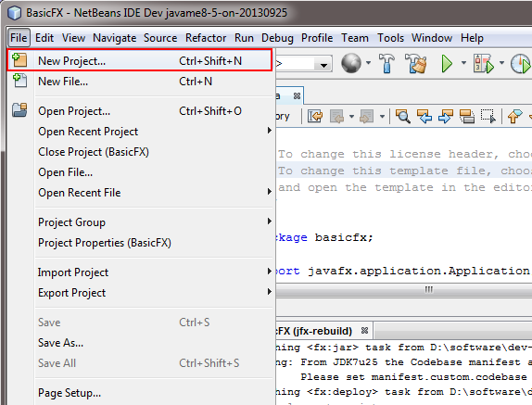532x405 pixels.
Task: Clean and Build with hammer-broom icon
Action: (x=415, y=63)
